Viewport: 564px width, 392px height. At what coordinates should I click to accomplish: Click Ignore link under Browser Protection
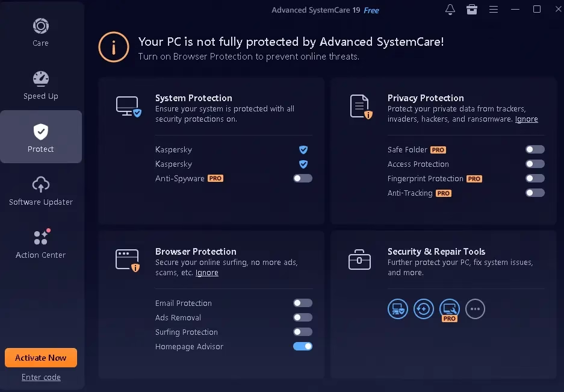coord(207,273)
